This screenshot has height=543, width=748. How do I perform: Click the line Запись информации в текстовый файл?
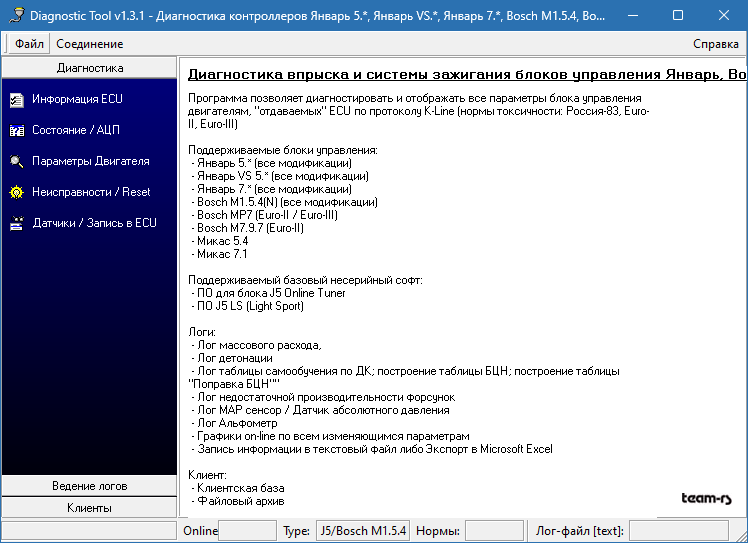tap(372, 449)
